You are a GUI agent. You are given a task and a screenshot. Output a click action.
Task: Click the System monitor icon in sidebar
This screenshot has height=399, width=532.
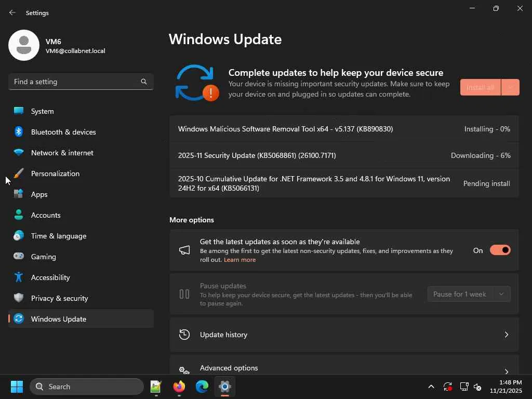[19, 111]
